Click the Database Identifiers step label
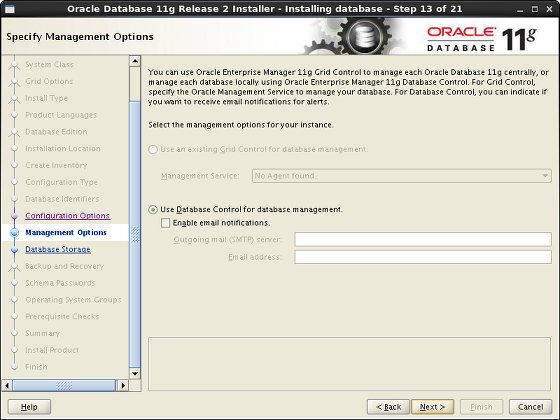The image size is (560, 420). click(62, 199)
